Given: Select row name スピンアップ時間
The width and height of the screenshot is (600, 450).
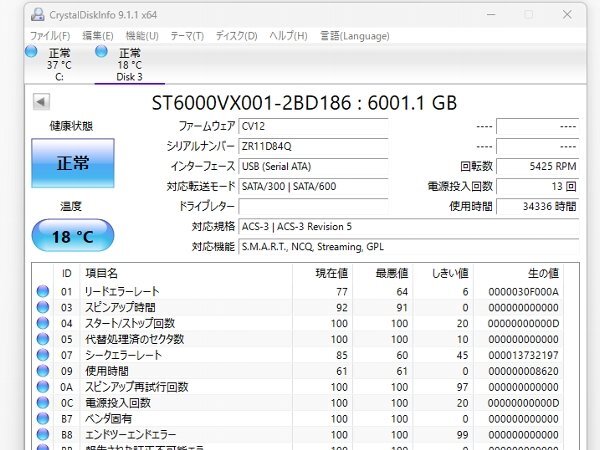Looking at the screenshot, I should click(120, 307).
